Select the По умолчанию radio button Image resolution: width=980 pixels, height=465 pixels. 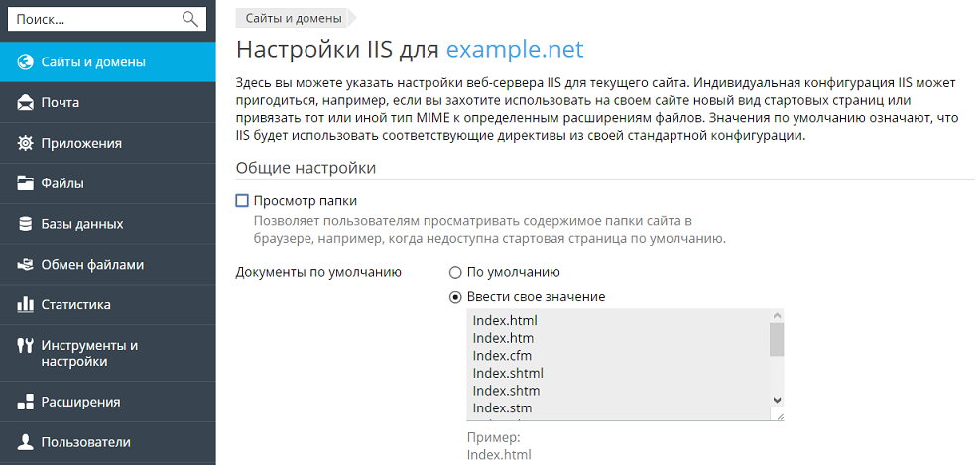[x=455, y=272]
